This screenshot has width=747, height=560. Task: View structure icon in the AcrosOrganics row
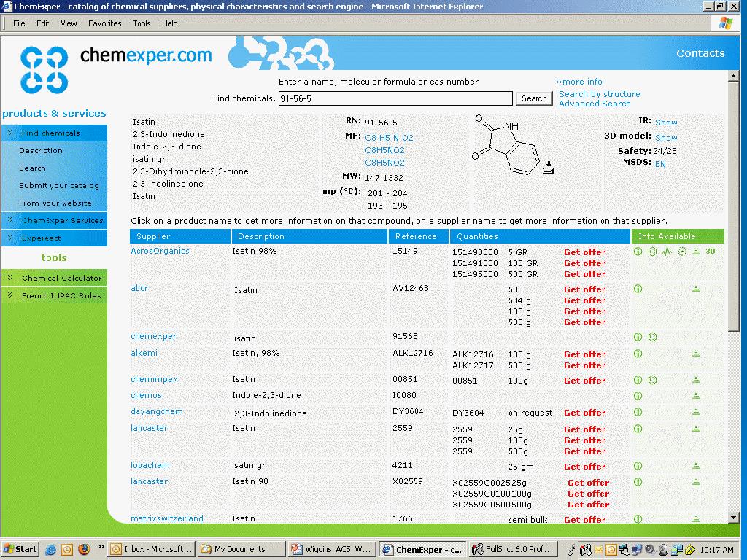[653, 252]
